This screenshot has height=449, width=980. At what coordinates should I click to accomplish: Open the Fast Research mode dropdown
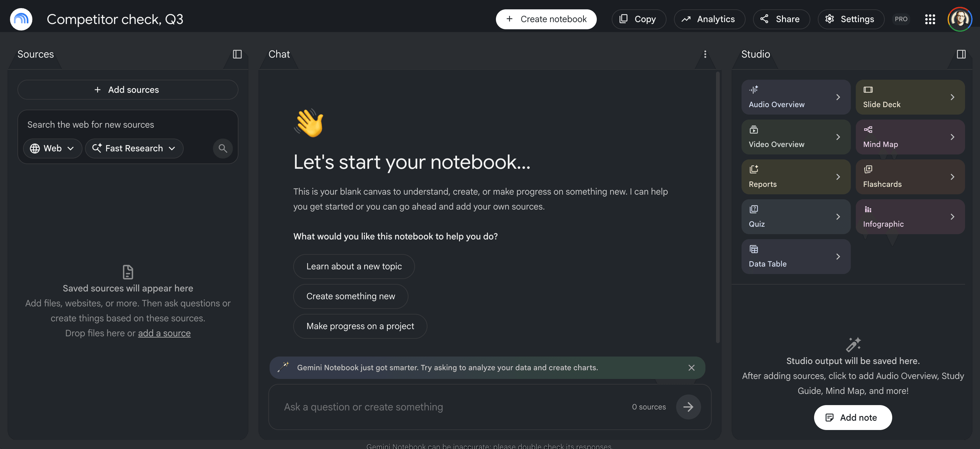134,149
